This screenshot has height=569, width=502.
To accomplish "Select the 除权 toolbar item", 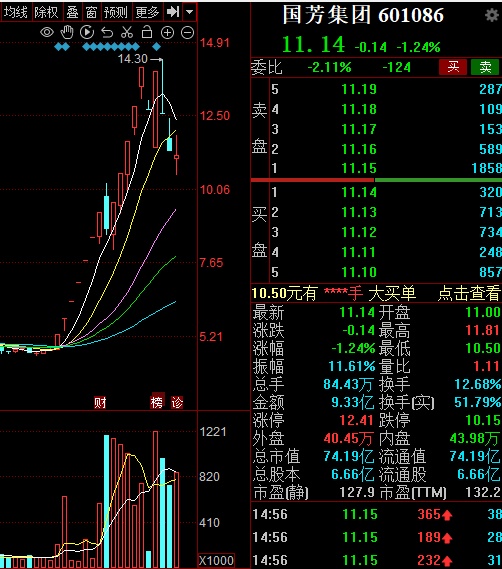I will (46, 12).
